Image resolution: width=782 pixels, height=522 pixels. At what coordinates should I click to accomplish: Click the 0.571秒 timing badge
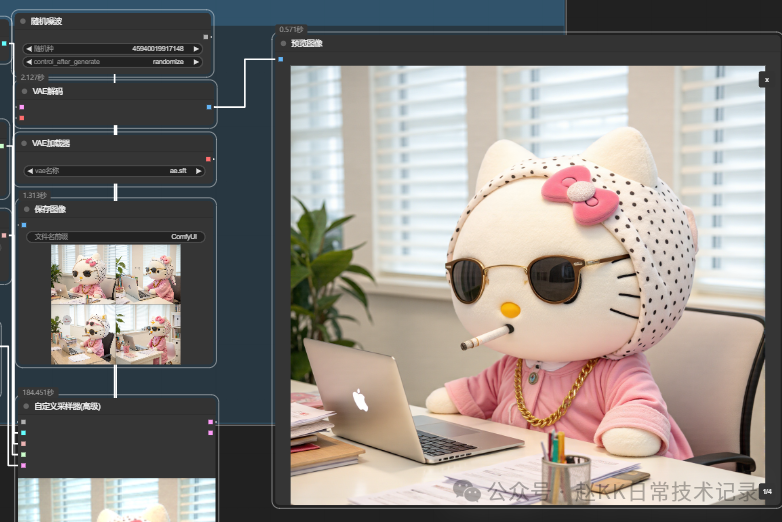pos(291,29)
